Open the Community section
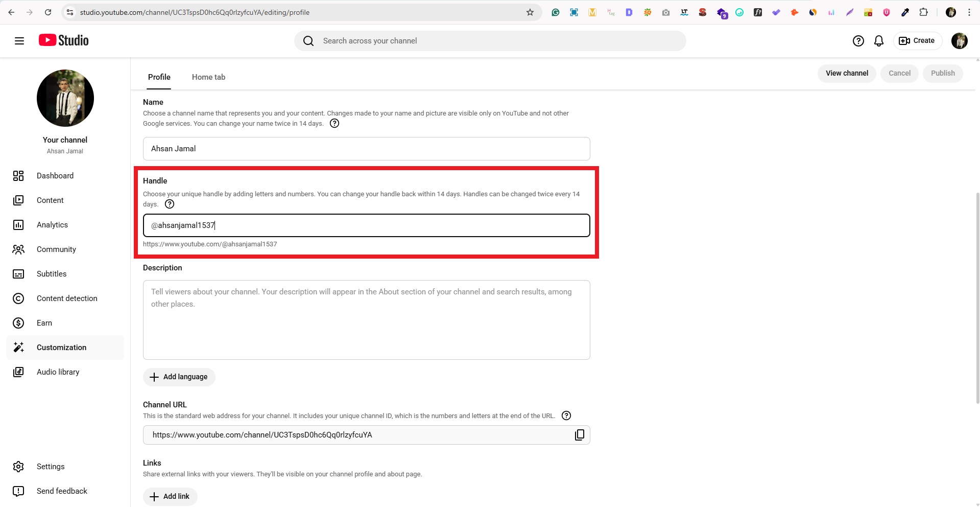The image size is (980, 507). click(x=18, y=249)
